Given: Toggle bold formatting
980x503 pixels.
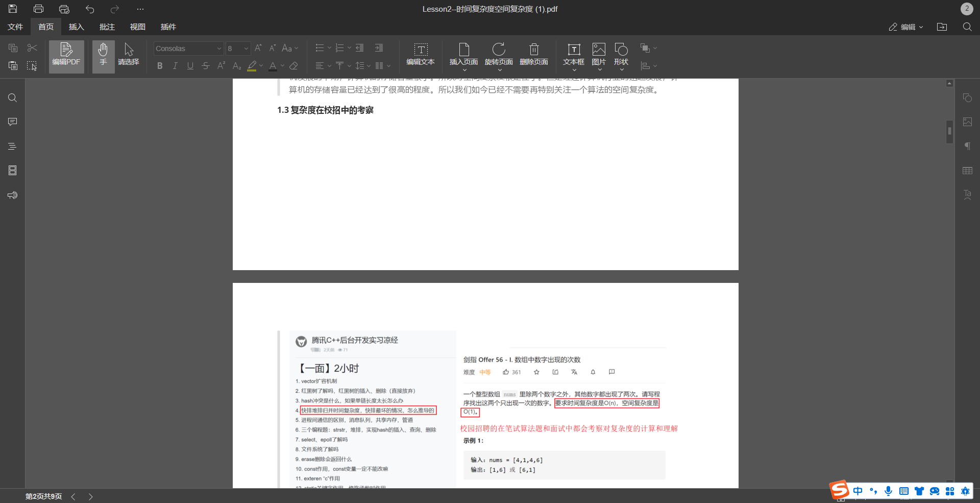Looking at the screenshot, I should pos(160,65).
